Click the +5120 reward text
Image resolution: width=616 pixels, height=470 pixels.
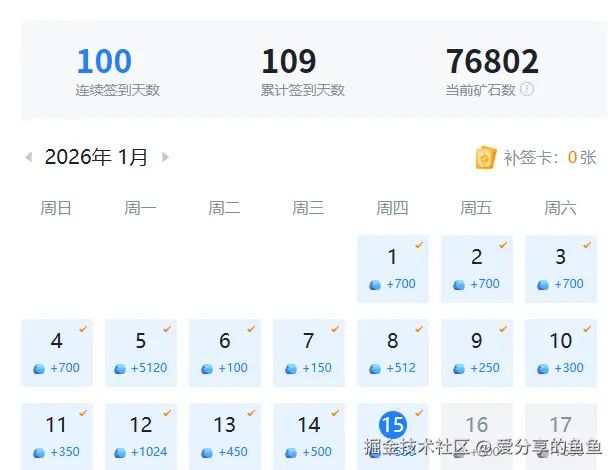click(x=149, y=368)
